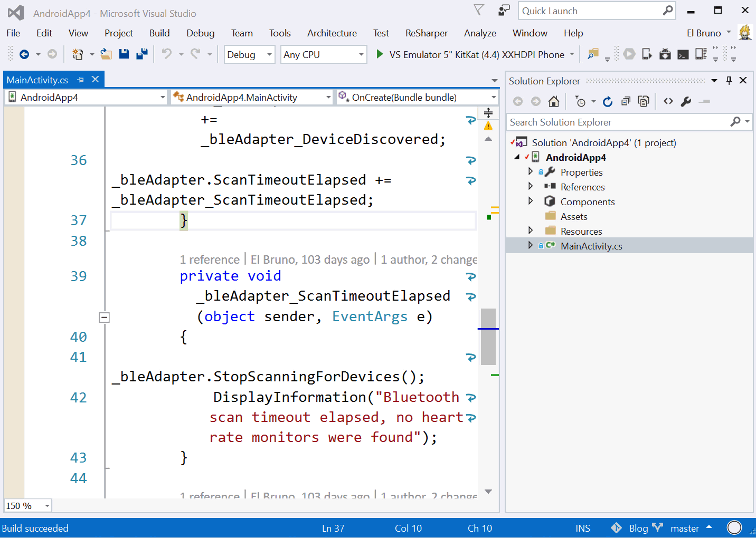Image resolution: width=756 pixels, height=538 pixels.
Task: Open the Build menu
Action: coord(159,33)
